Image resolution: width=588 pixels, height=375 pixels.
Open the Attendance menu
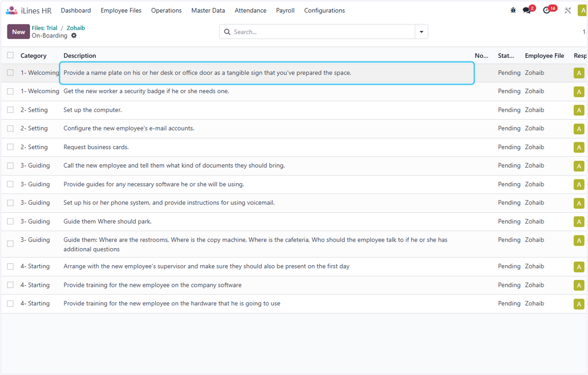point(250,10)
